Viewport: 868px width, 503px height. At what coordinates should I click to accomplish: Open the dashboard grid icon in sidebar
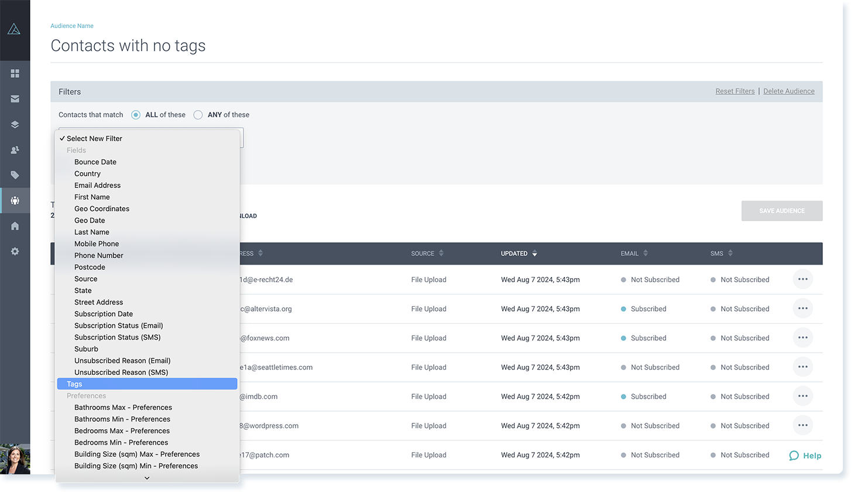tap(15, 73)
